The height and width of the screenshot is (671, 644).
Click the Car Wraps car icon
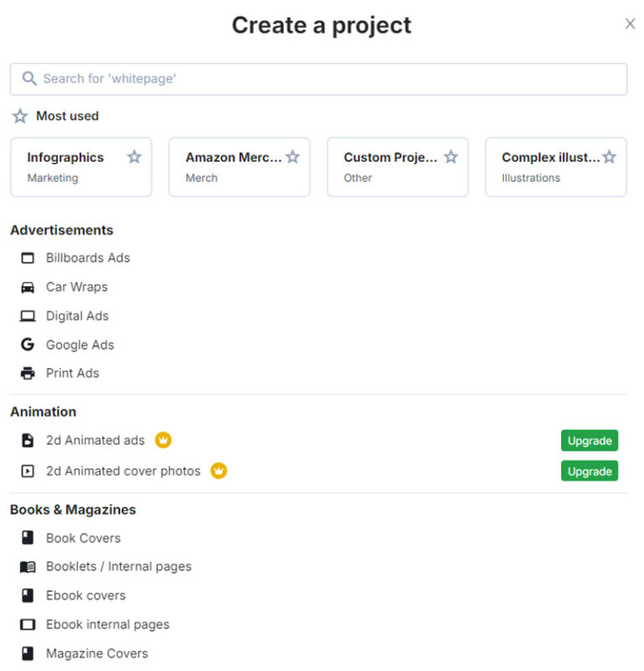(x=28, y=287)
